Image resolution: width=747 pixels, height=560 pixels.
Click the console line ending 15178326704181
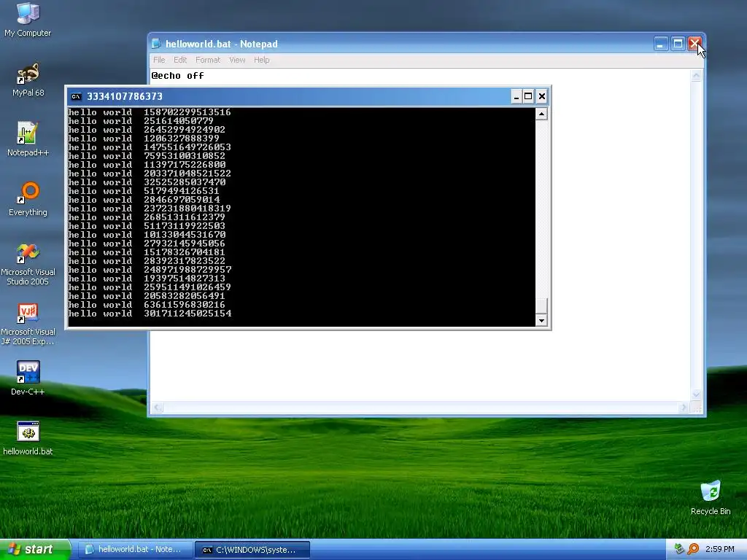147,252
